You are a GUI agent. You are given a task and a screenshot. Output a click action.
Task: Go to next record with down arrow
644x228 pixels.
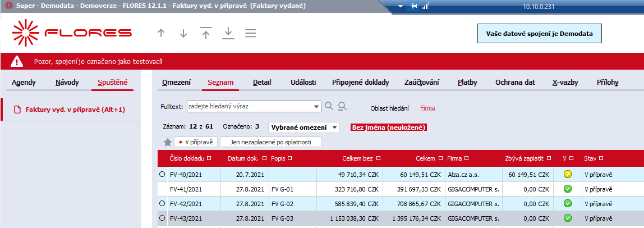[x=183, y=33]
